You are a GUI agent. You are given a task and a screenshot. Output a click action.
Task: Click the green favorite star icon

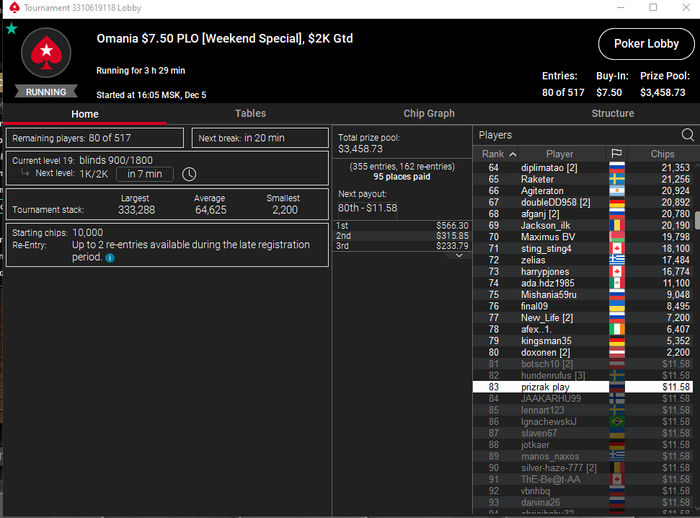point(12,29)
